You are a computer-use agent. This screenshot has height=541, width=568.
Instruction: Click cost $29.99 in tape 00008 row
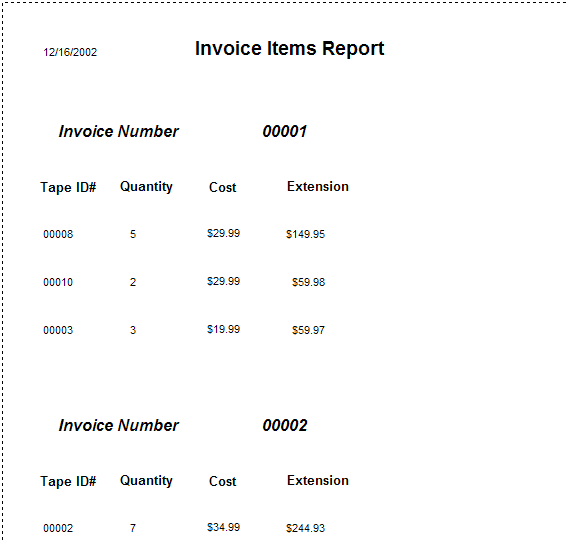click(x=224, y=233)
